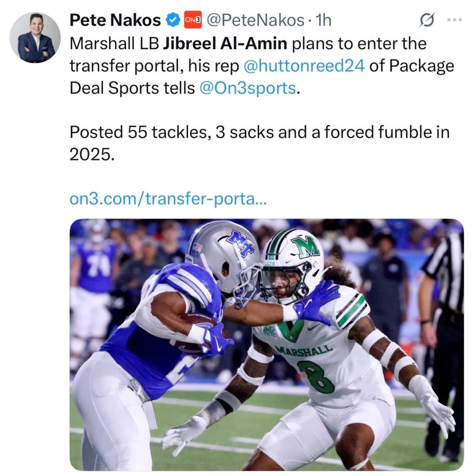Click the On3 affiliation badge

pyautogui.click(x=192, y=20)
